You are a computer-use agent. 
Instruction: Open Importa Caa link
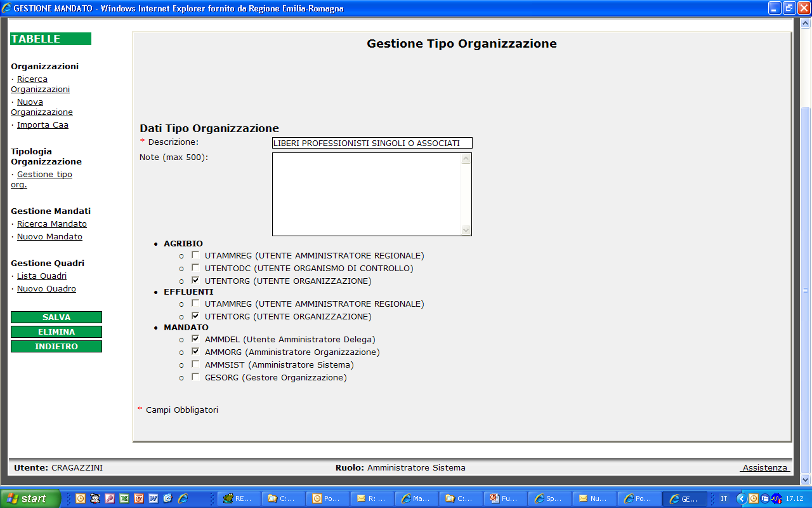pos(43,125)
